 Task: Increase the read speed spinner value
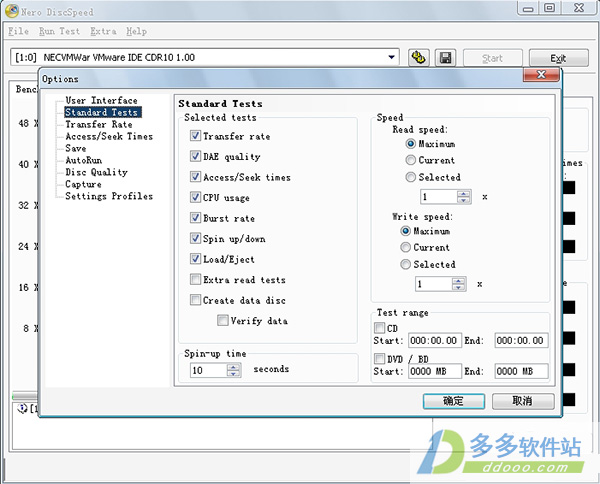pos(463,194)
